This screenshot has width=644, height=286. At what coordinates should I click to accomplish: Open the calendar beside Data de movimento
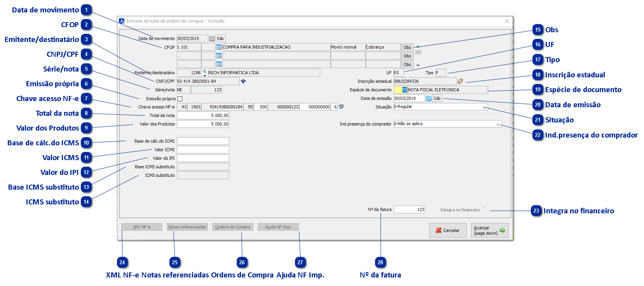tap(211, 38)
